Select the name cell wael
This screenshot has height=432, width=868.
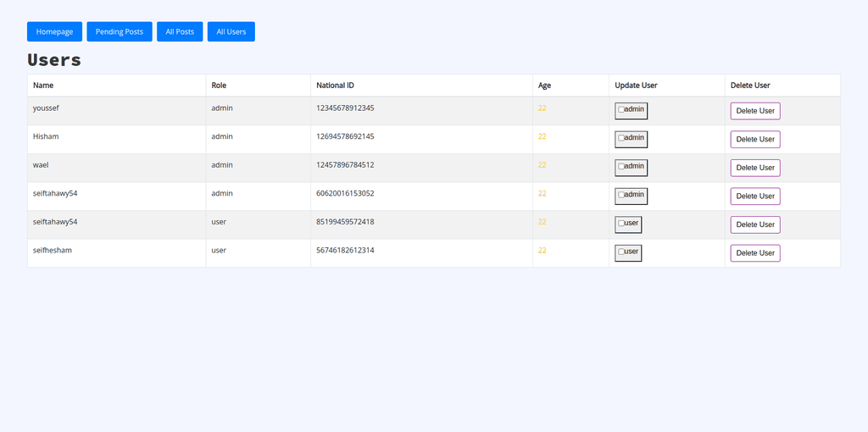[41, 165]
